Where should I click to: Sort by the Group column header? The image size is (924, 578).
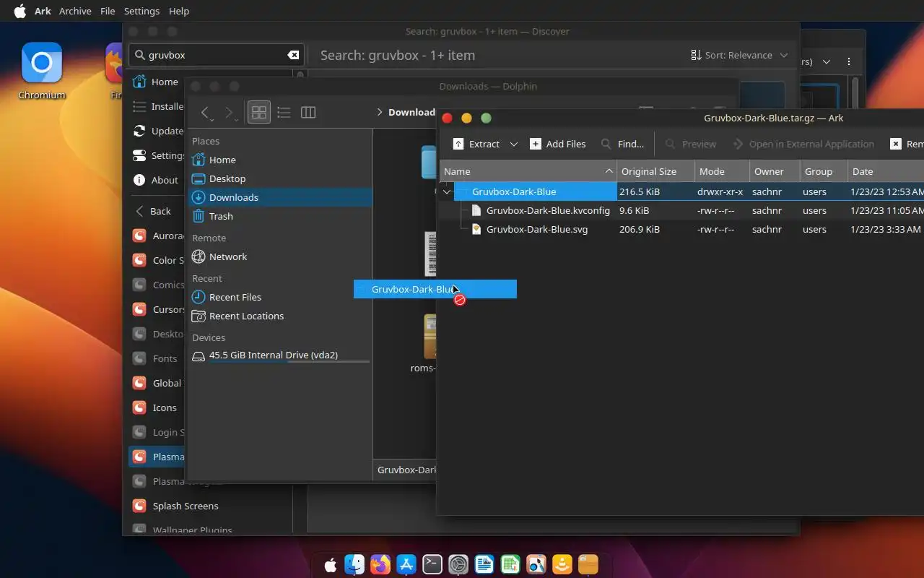point(824,171)
